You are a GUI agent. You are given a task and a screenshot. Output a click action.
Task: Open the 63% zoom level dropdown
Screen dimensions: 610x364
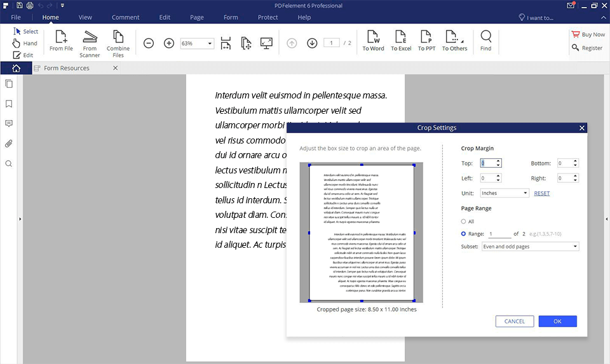(198, 43)
